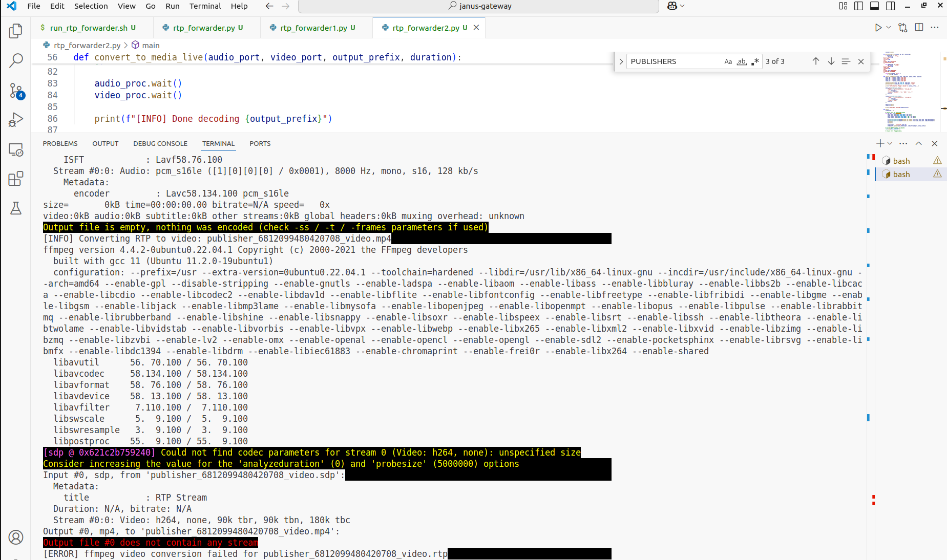947x560 pixels.
Task: Toggle Match Case in find widget
Action: (x=728, y=61)
